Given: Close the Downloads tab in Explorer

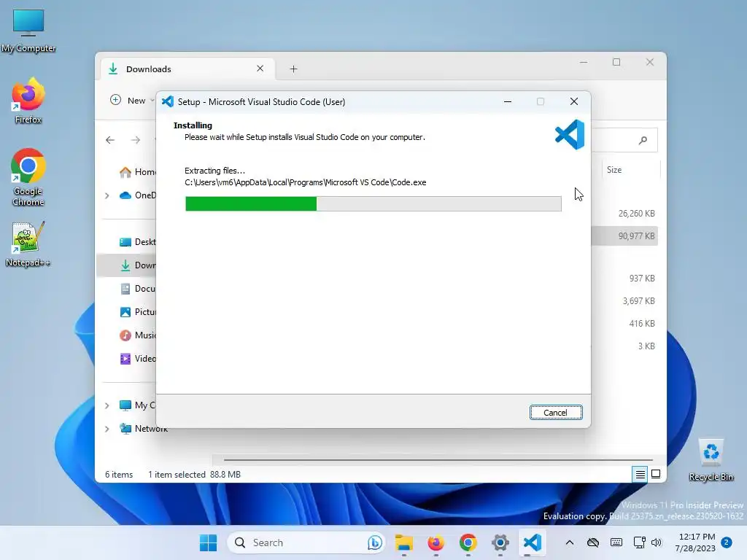Looking at the screenshot, I should pos(260,69).
